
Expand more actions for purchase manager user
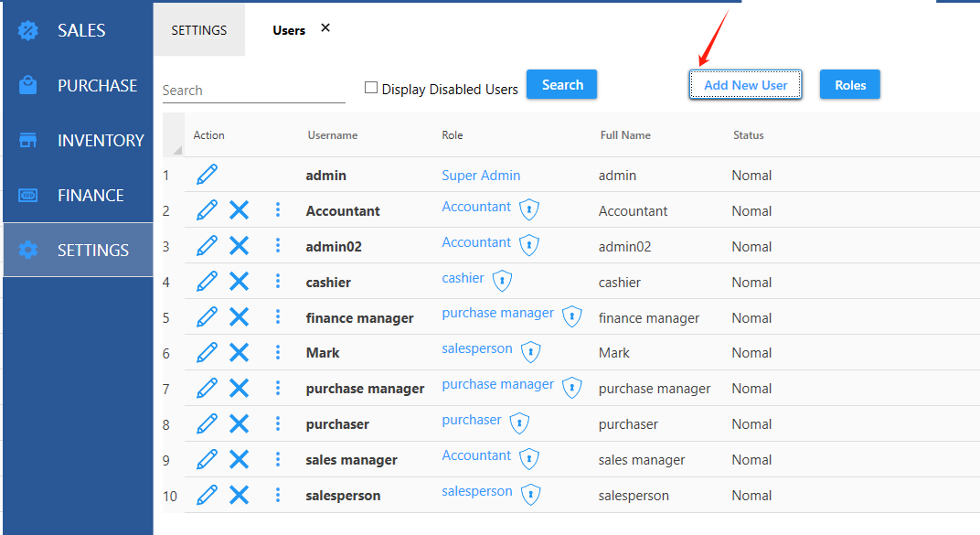pyautogui.click(x=278, y=388)
